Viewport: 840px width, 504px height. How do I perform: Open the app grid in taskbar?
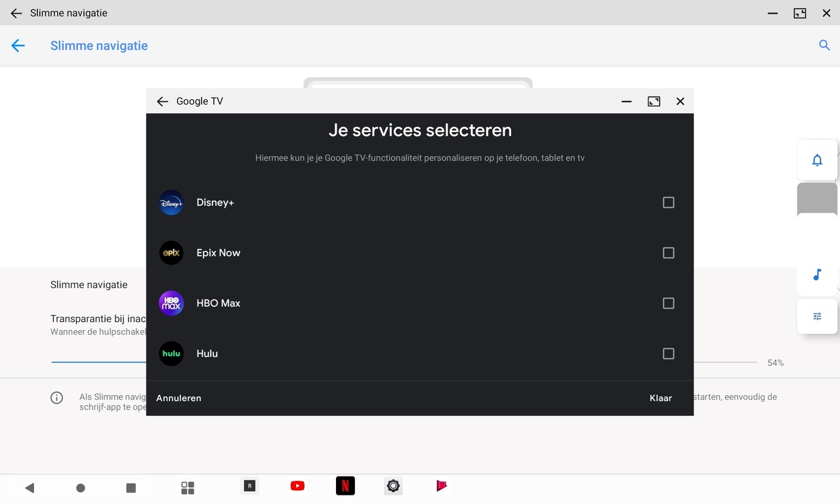point(188,488)
